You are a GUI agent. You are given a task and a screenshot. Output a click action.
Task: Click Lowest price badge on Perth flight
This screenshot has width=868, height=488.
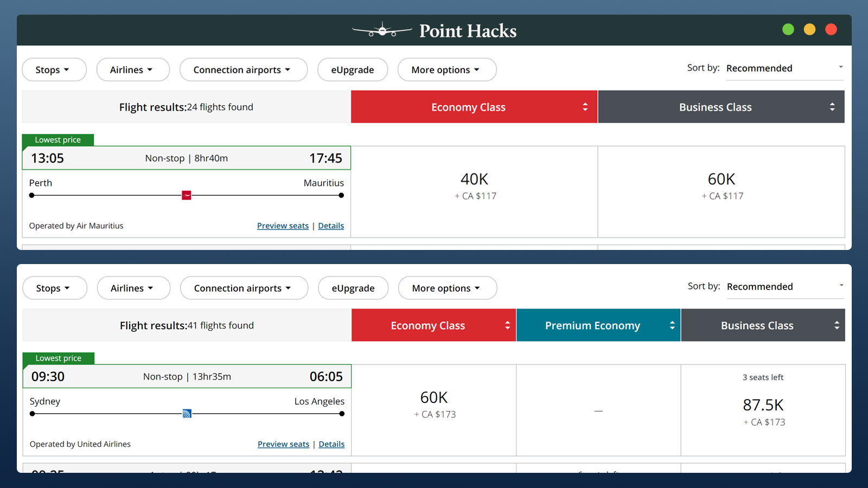coord(58,140)
